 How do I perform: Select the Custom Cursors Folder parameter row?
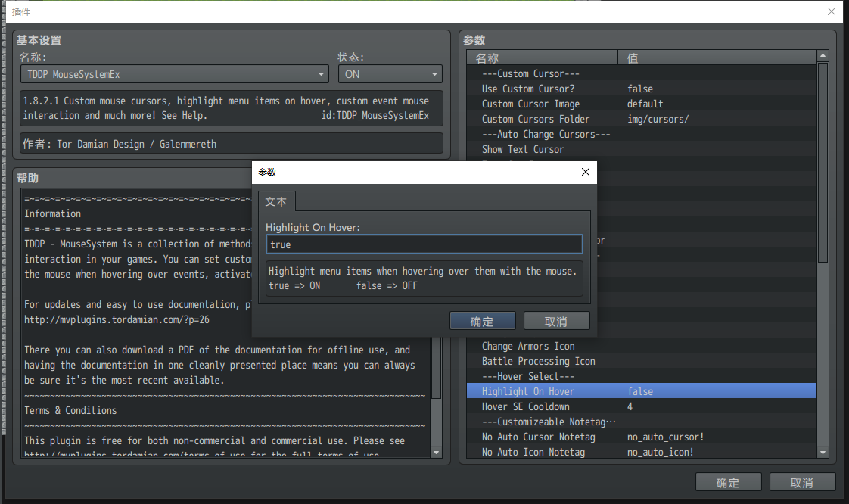pos(642,119)
